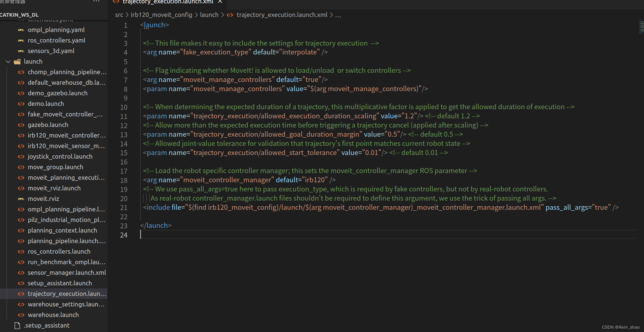Open the launch breadcrumb menu

[209, 15]
